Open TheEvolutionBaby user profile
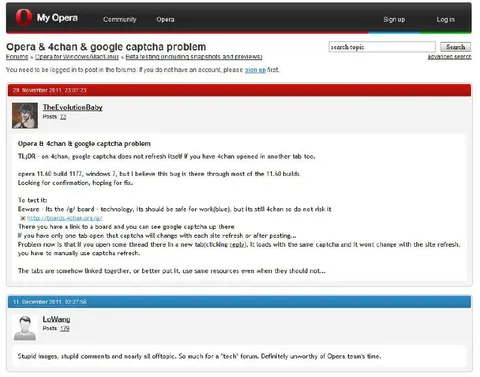480x377 pixels. 73,107
